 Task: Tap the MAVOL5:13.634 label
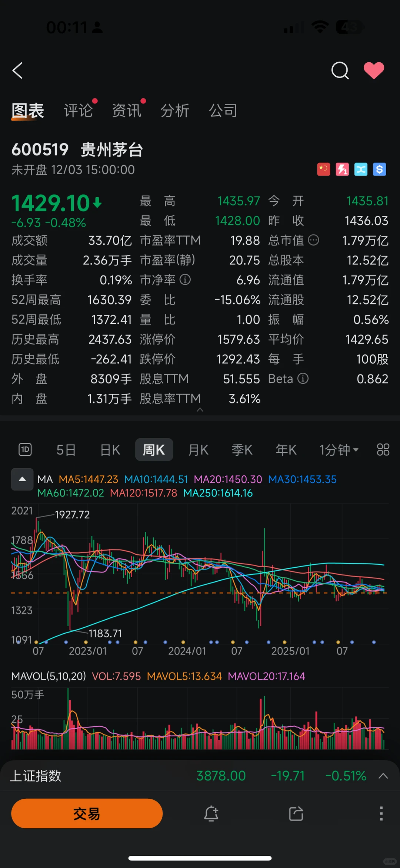184,676
